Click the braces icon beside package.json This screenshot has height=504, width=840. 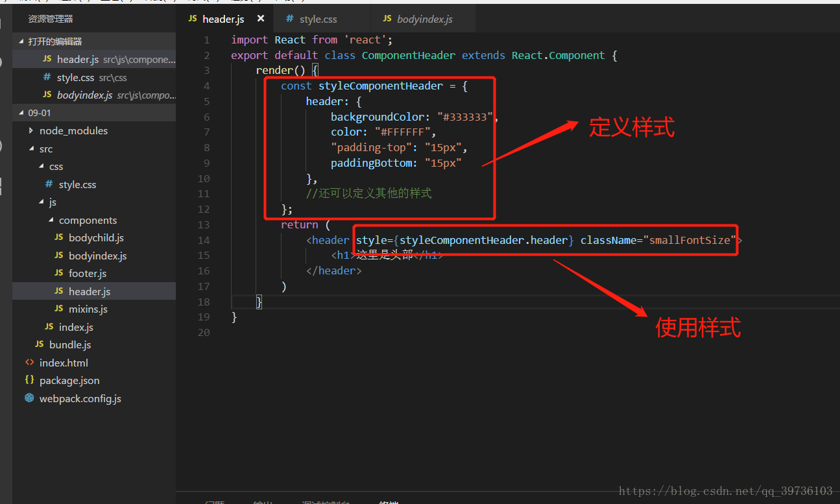point(29,380)
